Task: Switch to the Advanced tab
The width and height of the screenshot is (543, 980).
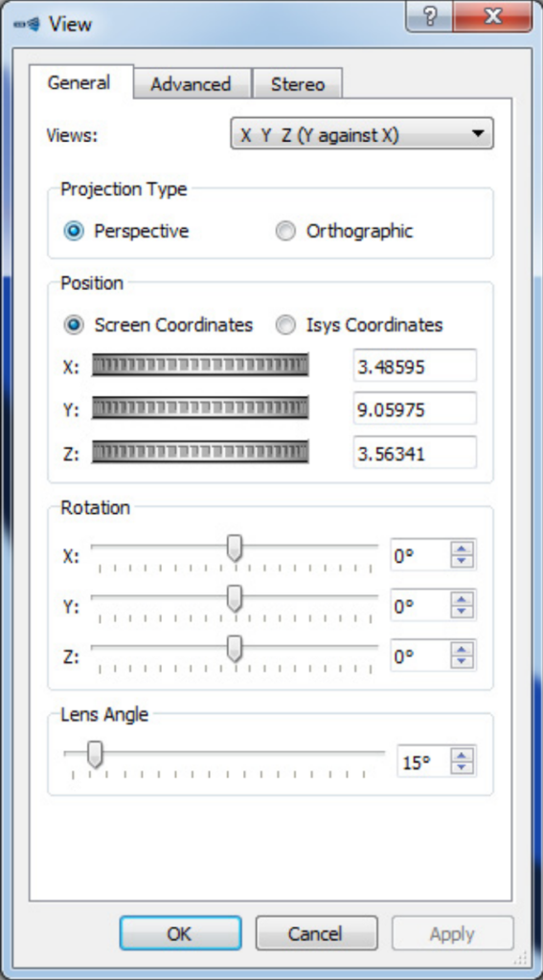Action: 192,84
